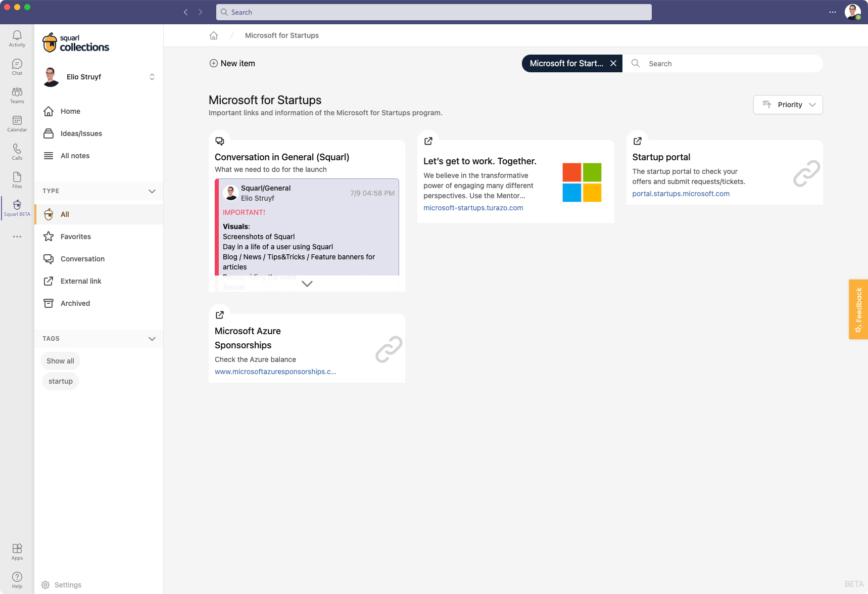Open the Let's get to work external link icon

click(428, 141)
